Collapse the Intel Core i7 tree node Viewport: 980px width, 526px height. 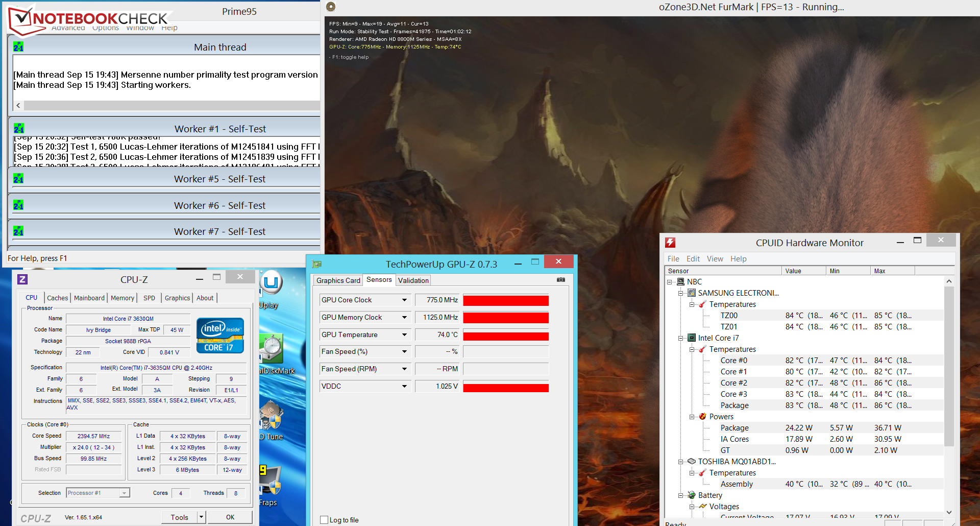point(681,338)
